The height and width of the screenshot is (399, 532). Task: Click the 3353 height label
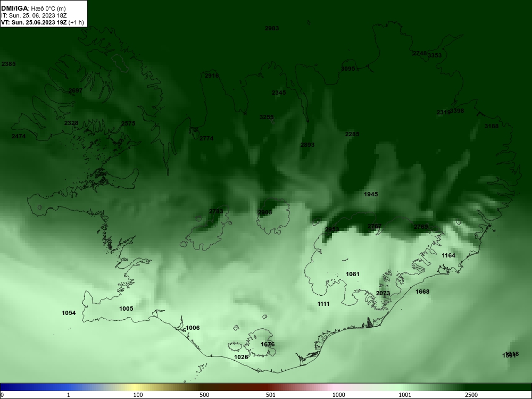[x=435, y=55]
